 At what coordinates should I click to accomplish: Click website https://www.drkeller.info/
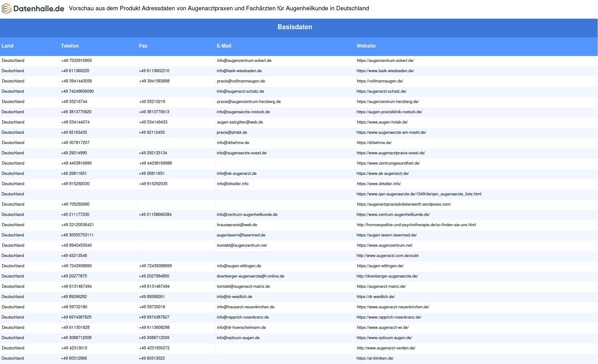tap(379, 184)
